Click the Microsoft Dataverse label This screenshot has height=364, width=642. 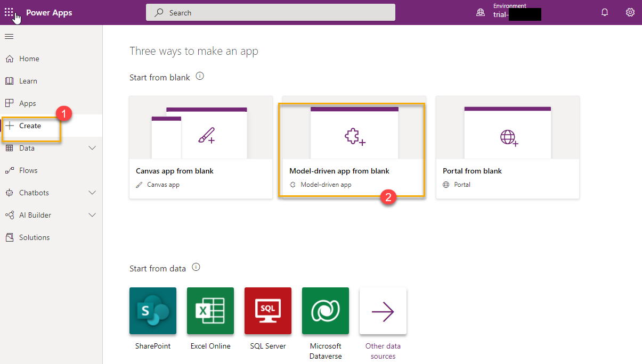tap(326, 351)
